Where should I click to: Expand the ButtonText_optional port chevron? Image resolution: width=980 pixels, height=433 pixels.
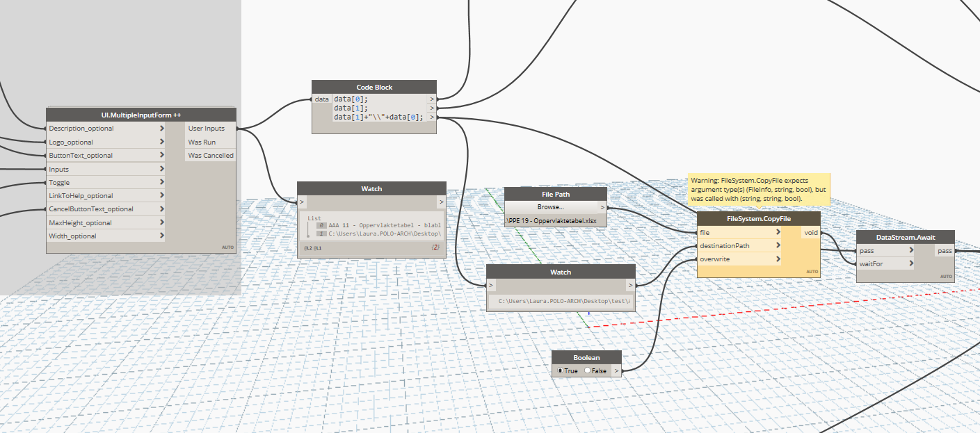coord(162,156)
